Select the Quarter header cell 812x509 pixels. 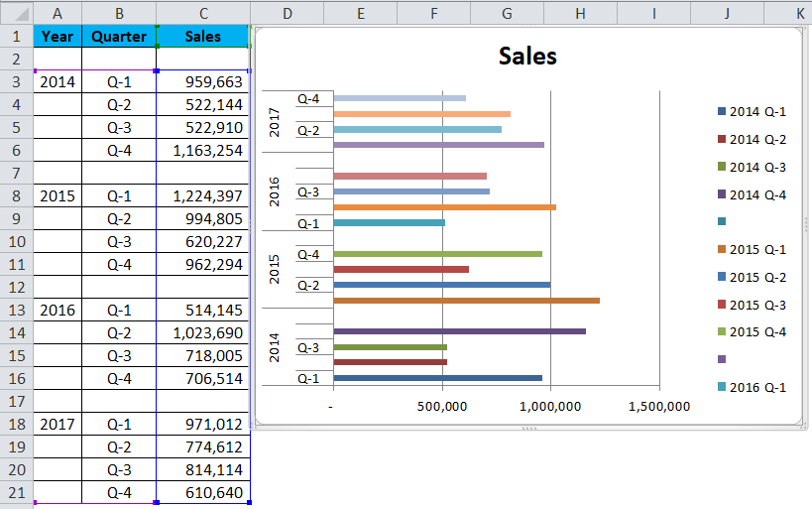119,36
